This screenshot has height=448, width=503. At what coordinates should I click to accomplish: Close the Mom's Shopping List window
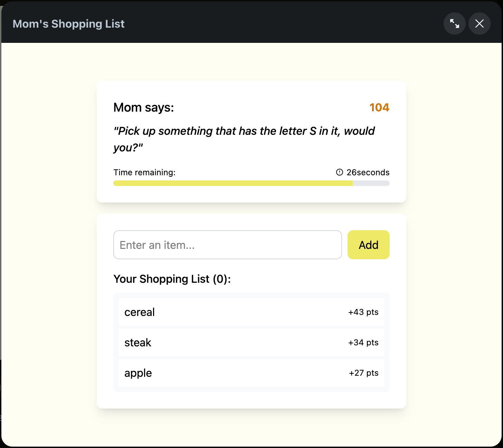coord(479,24)
